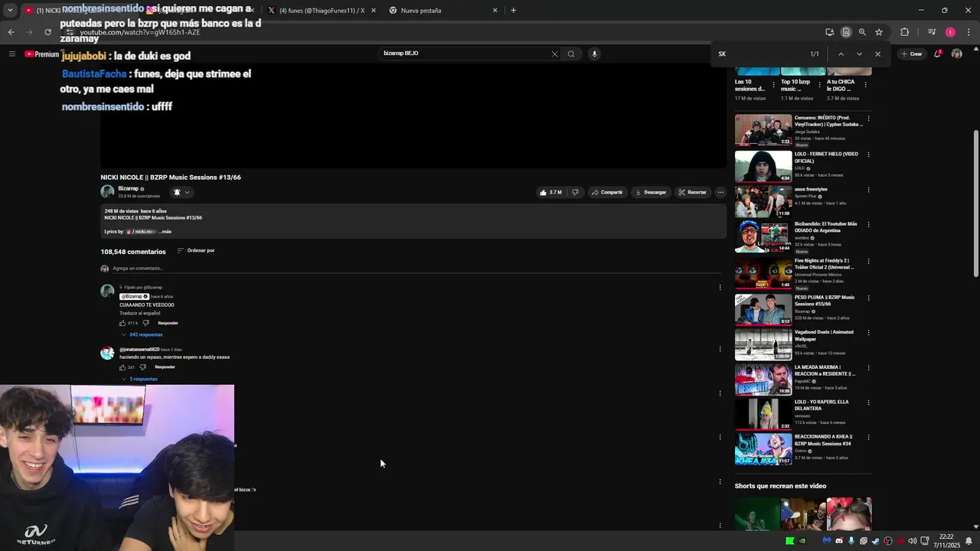
Task: Click the install app icon in address bar
Action: tap(829, 32)
